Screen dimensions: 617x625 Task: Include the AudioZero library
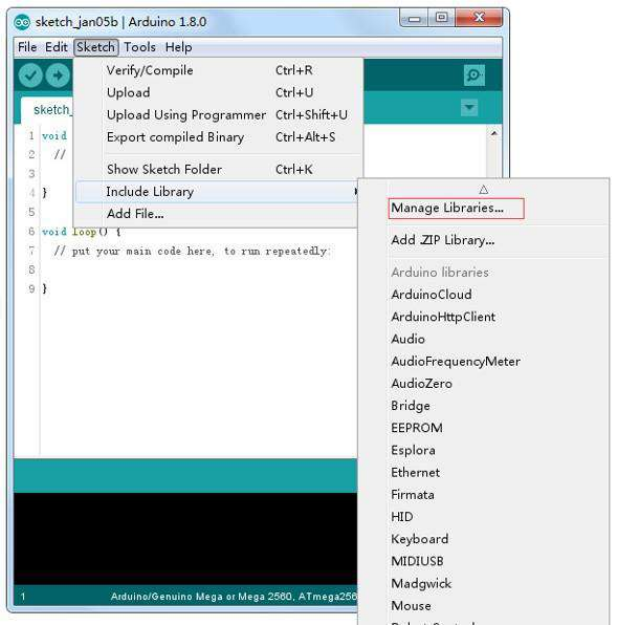[x=422, y=383]
